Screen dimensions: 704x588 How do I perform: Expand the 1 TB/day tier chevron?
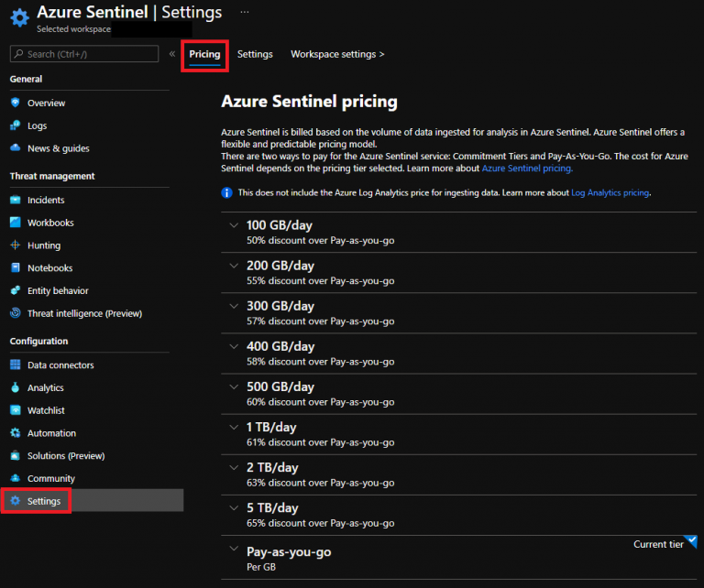pos(234,427)
